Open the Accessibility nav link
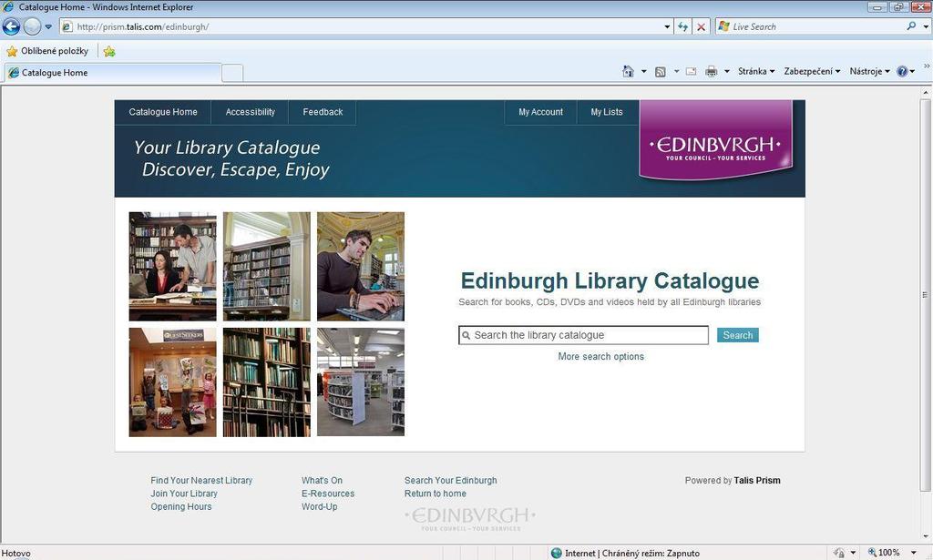The width and height of the screenshot is (933, 560). click(x=250, y=112)
